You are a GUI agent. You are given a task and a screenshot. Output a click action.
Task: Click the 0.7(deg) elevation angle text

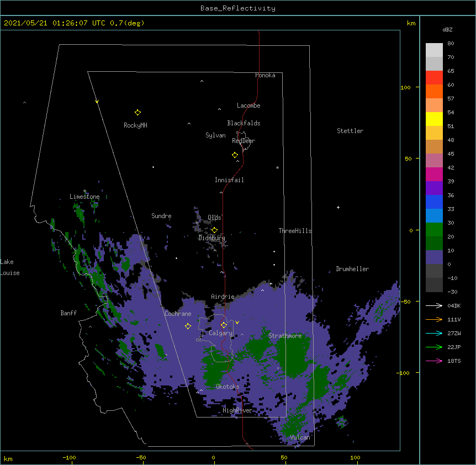[127, 23]
